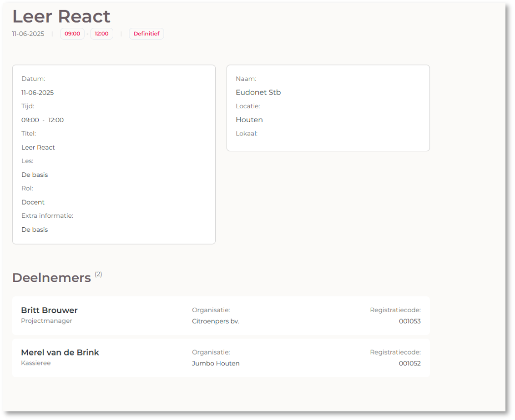Click the date under the page heading
The image size is (515, 420).
point(28,34)
